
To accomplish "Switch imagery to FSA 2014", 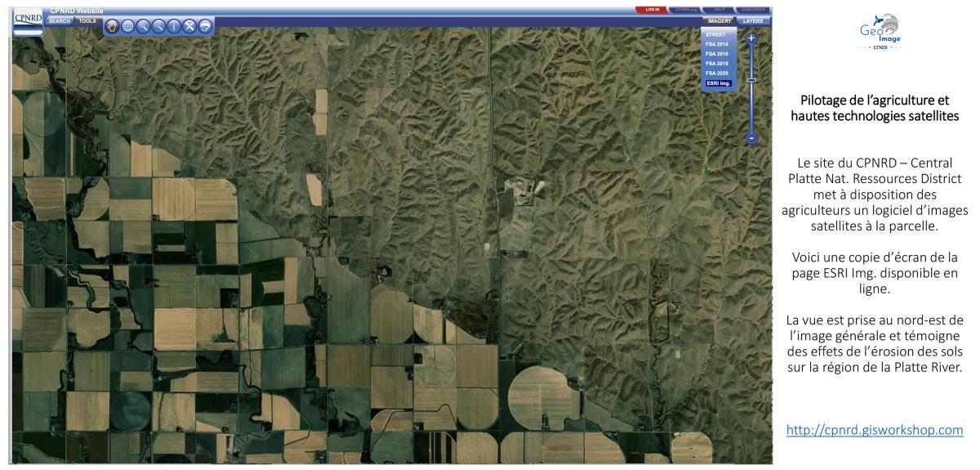I will 716,44.
